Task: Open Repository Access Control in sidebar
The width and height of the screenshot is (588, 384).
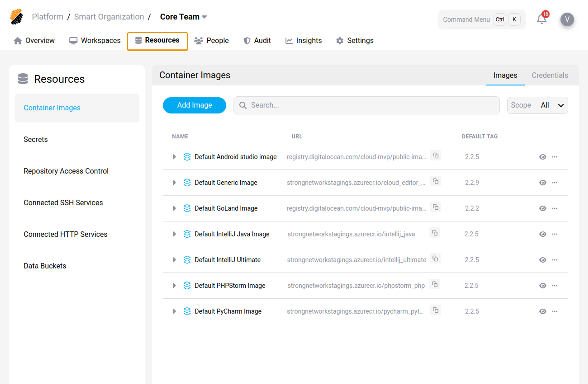Action: click(66, 171)
